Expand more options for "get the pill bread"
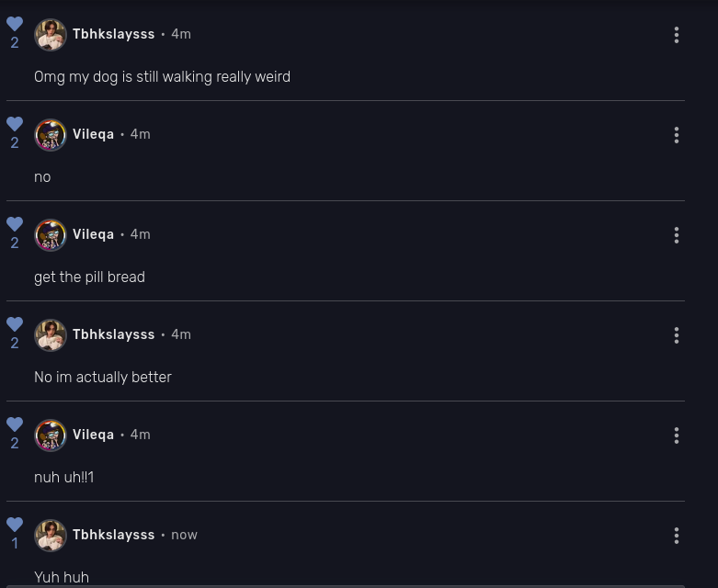Image resolution: width=718 pixels, height=588 pixels. [677, 235]
